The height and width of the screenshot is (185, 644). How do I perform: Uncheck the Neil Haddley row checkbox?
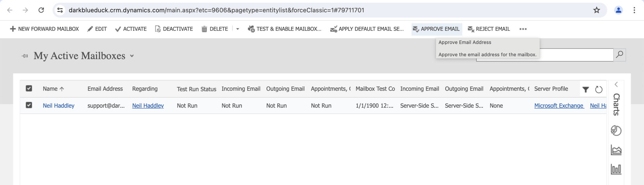click(29, 105)
